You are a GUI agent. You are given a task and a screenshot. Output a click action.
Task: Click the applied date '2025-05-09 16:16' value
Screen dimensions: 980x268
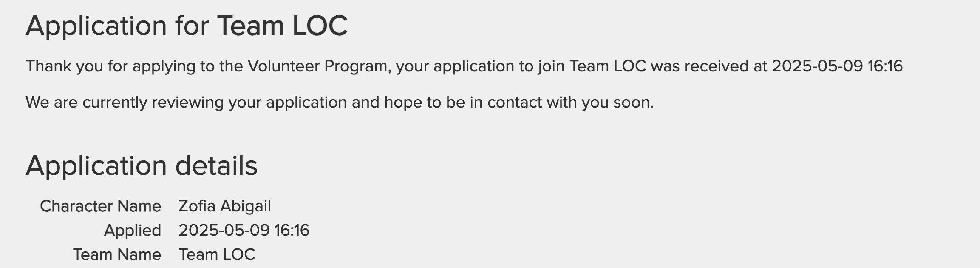[x=244, y=230]
